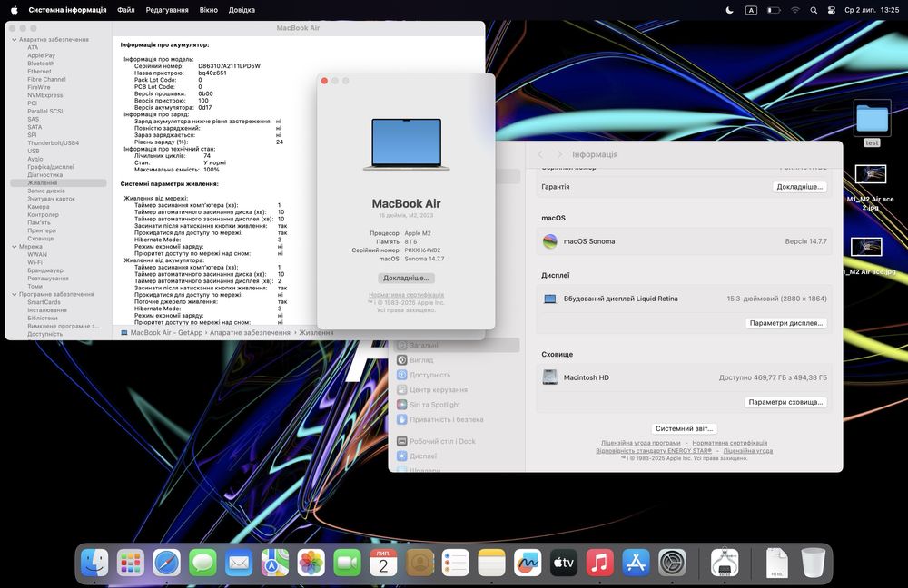Open the Apple TV app in Dock
The width and height of the screenshot is (908, 588).
[x=564, y=562]
